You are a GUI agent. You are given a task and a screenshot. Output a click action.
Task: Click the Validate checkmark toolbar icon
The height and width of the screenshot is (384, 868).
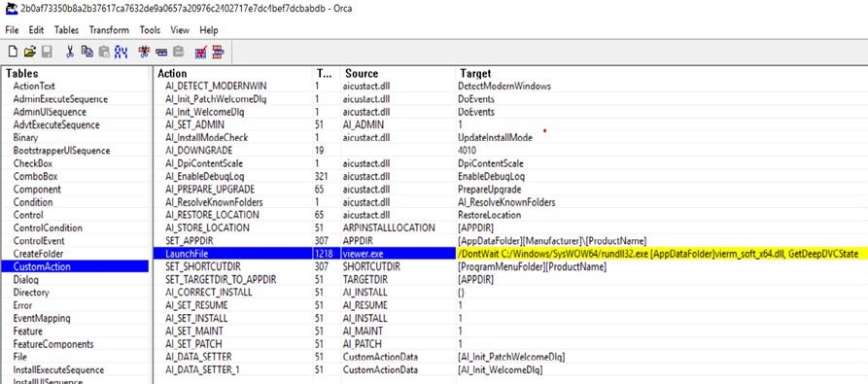tap(201, 52)
